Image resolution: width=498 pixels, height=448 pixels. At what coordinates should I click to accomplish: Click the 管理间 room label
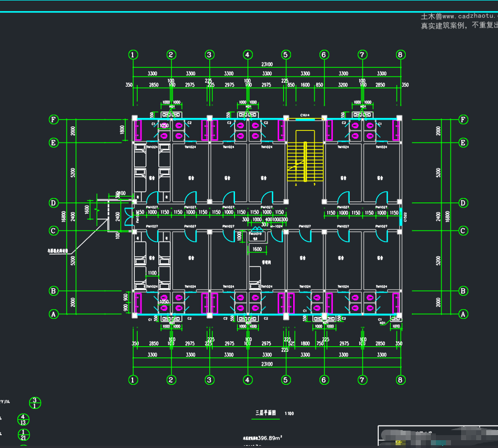click(x=266, y=262)
